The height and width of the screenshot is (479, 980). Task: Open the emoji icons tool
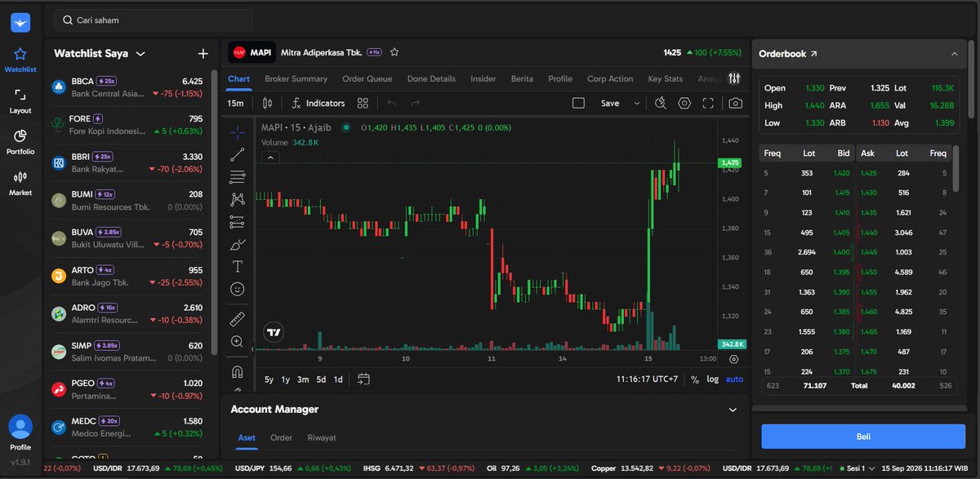coord(238,289)
